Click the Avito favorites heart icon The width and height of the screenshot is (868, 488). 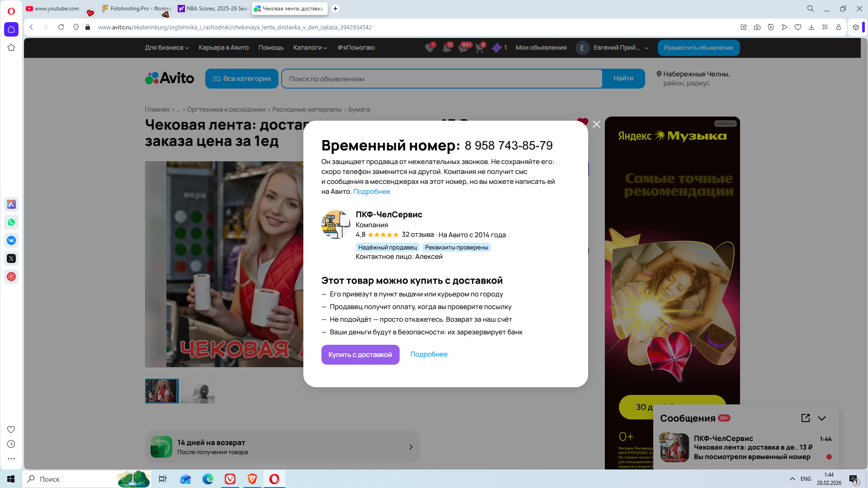tap(429, 48)
